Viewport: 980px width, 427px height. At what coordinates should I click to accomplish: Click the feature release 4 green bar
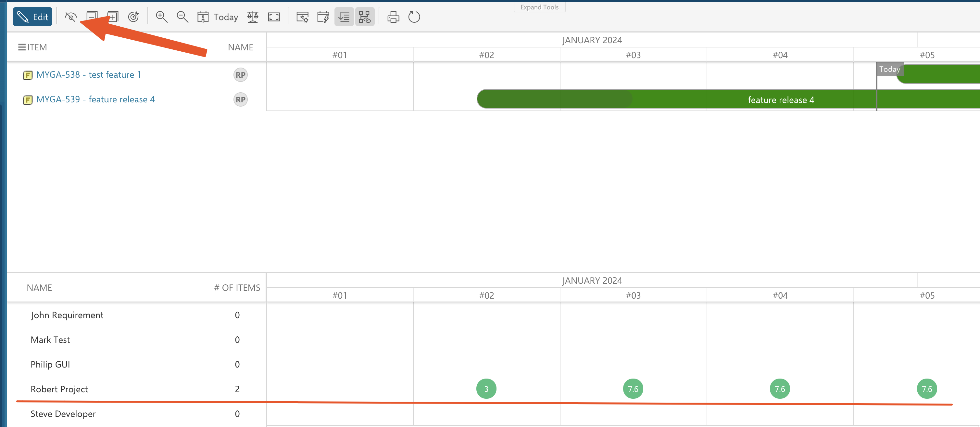781,100
